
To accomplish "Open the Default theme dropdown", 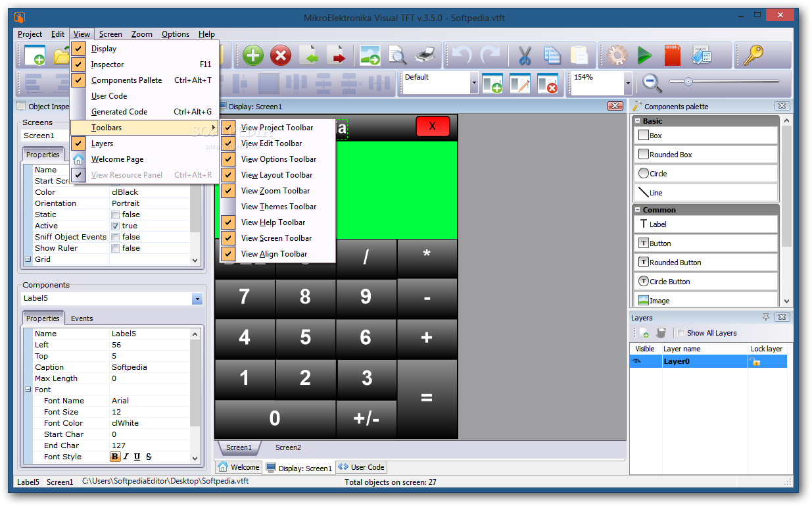I will [474, 83].
